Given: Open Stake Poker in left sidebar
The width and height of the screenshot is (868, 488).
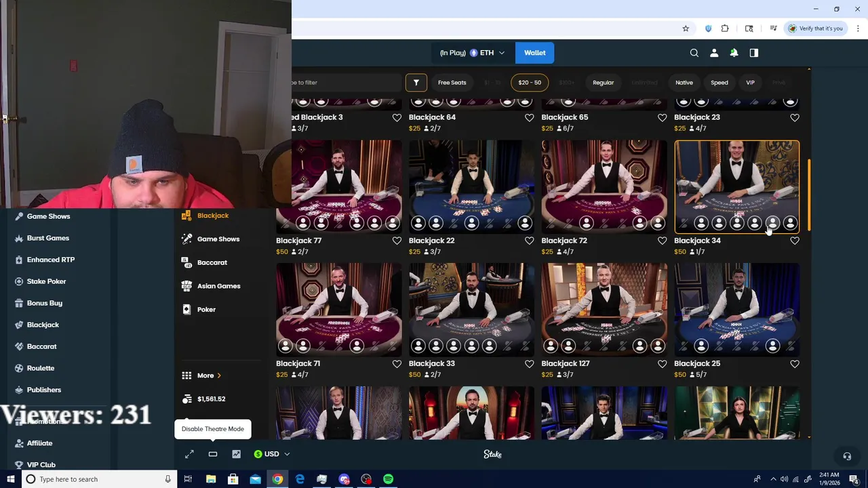Looking at the screenshot, I should click(x=46, y=281).
